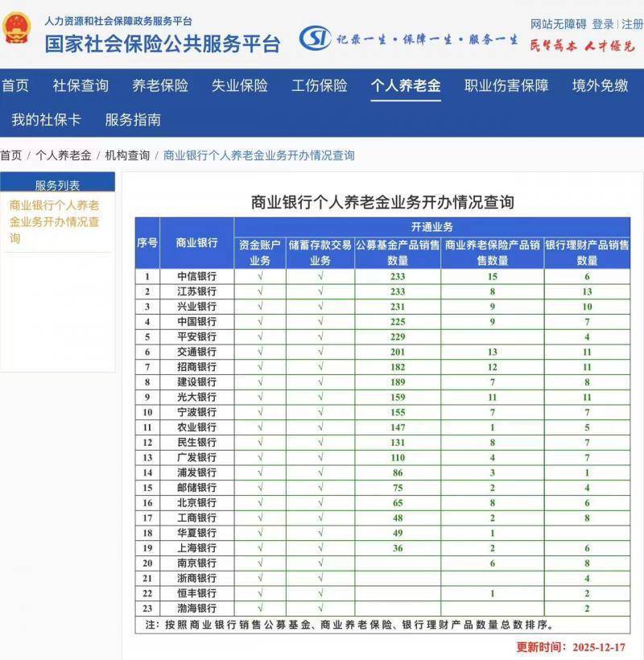The height and width of the screenshot is (660, 644).
Task: Click the national emblem logo
Action: [x=16, y=29]
